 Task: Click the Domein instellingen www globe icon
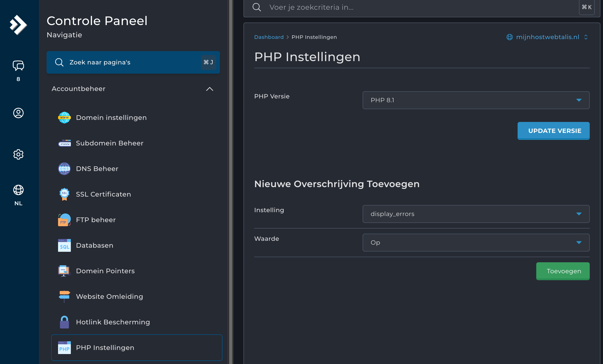point(64,118)
